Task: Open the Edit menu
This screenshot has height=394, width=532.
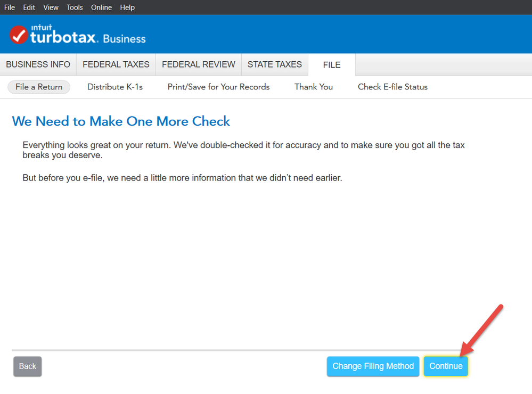Action: click(x=29, y=7)
